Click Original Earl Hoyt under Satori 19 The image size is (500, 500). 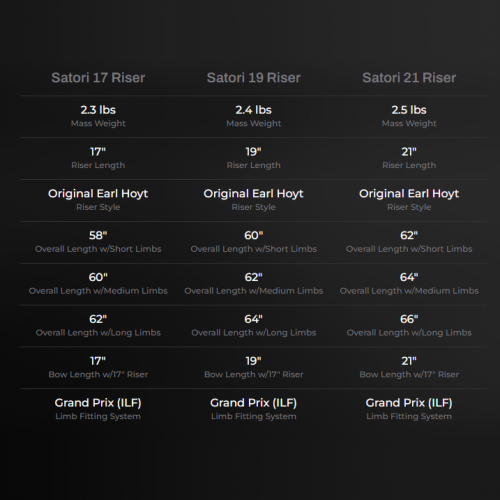coord(254,194)
